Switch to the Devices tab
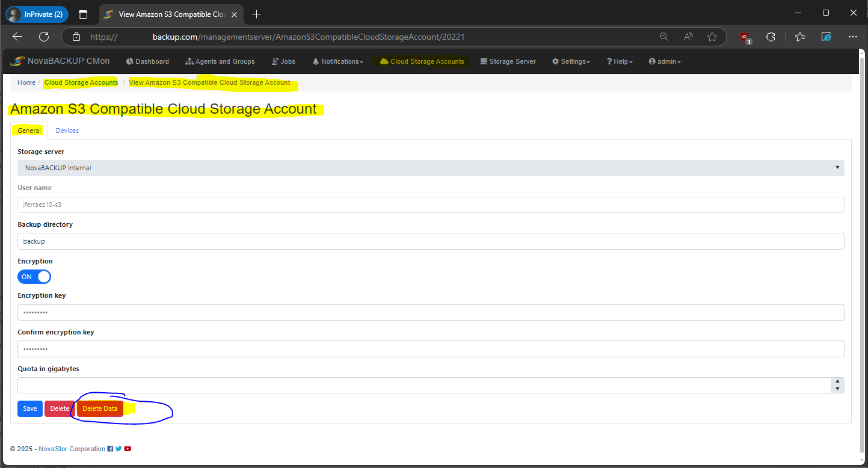 coord(67,131)
